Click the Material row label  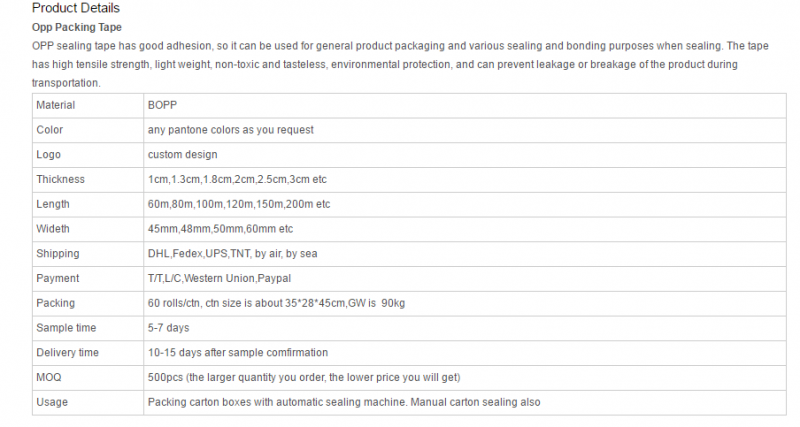pos(56,105)
